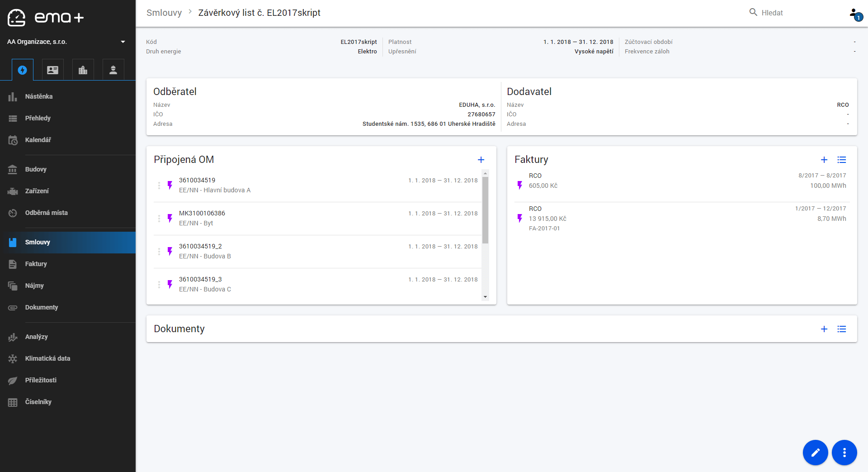868x472 pixels.
Task: Go to Faktury in the sidebar
Action: tap(36, 264)
